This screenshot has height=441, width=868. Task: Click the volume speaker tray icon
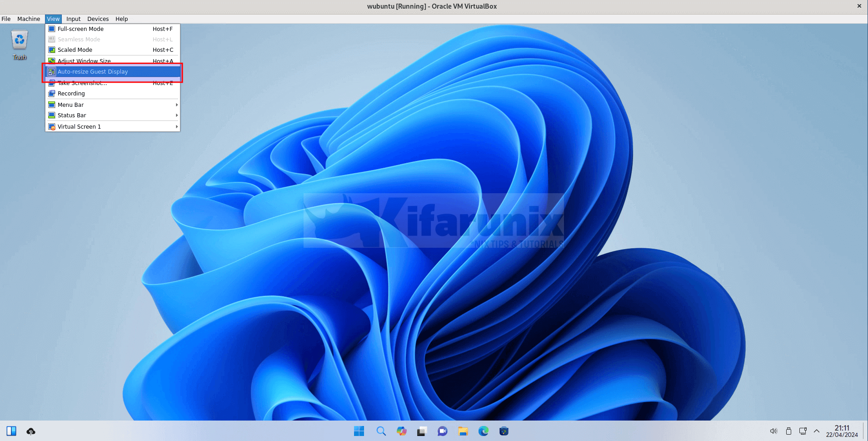773,431
